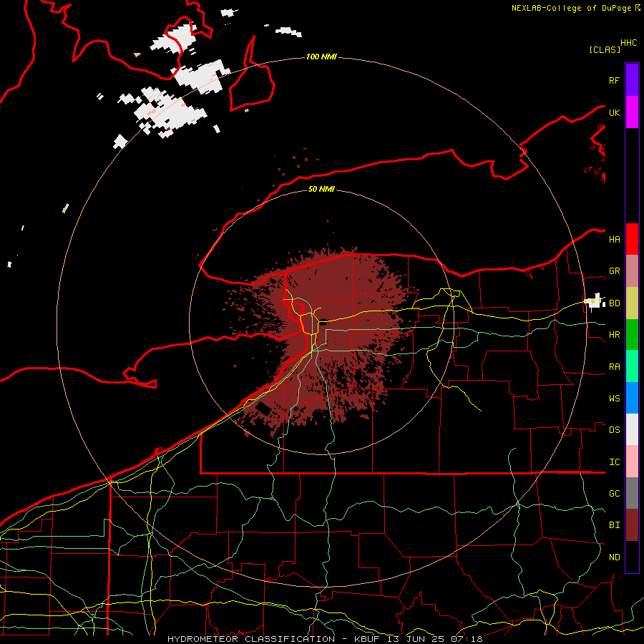Click the GR legend label
Viewport: 644px width, 644px height.
615,271
